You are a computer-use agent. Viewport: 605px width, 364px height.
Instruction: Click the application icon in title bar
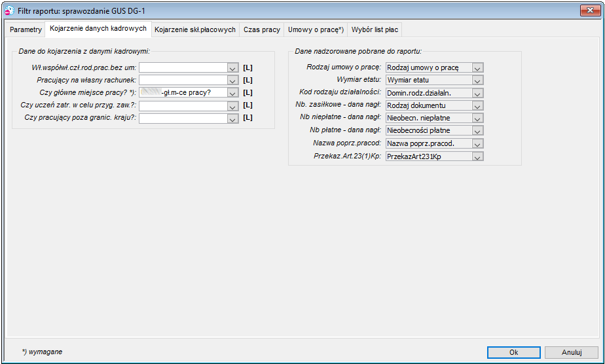pyautogui.click(x=9, y=10)
